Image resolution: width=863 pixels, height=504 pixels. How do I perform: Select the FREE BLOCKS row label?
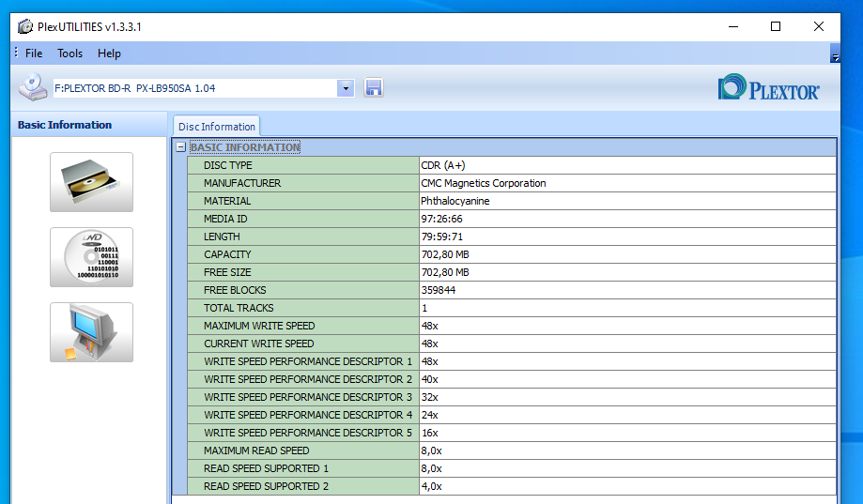coord(303,290)
